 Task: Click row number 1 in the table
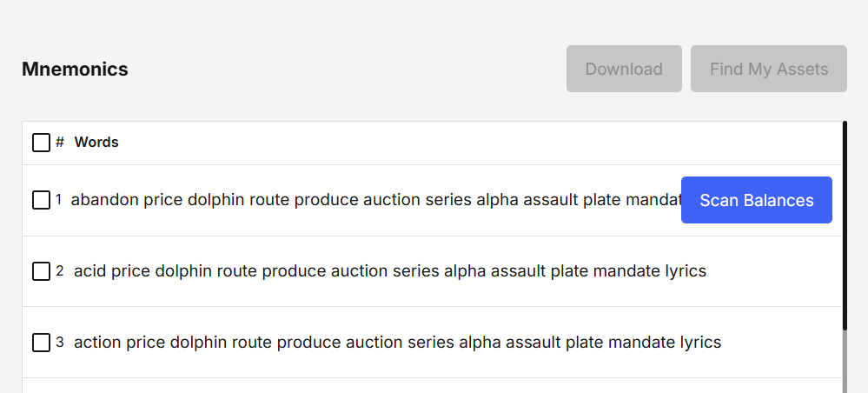coord(59,200)
